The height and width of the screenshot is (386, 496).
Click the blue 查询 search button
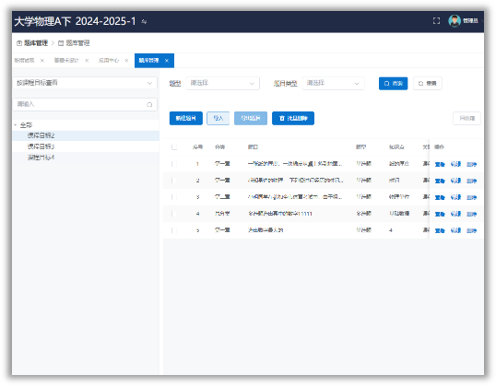tap(393, 83)
